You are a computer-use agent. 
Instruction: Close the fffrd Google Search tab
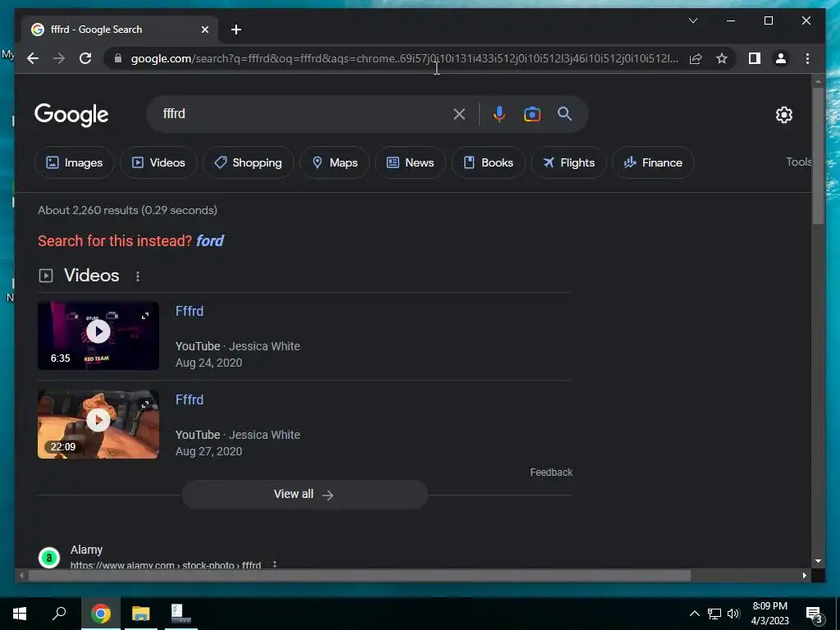(x=204, y=30)
